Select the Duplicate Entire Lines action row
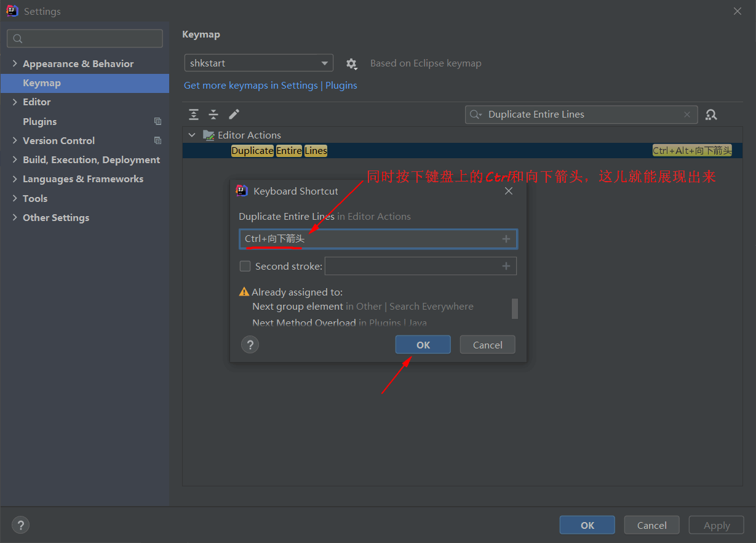 tap(463, 151)
